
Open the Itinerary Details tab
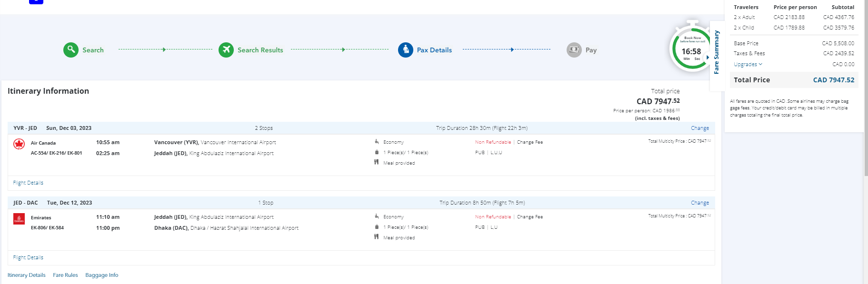point(27,275)
